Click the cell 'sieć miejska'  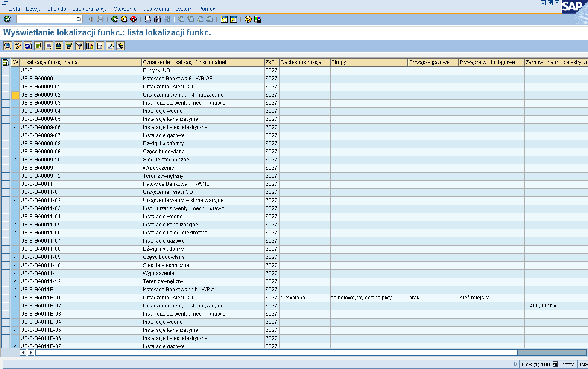point(491,298)
